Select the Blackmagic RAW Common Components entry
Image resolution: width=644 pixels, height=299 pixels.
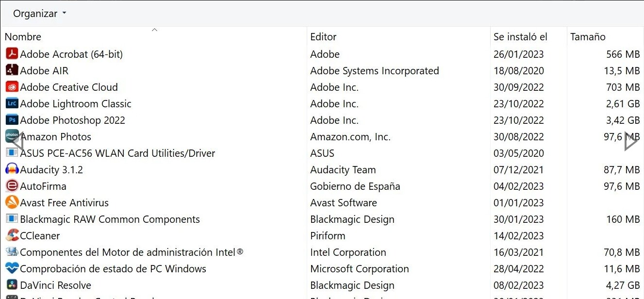[x=322, y=219]
